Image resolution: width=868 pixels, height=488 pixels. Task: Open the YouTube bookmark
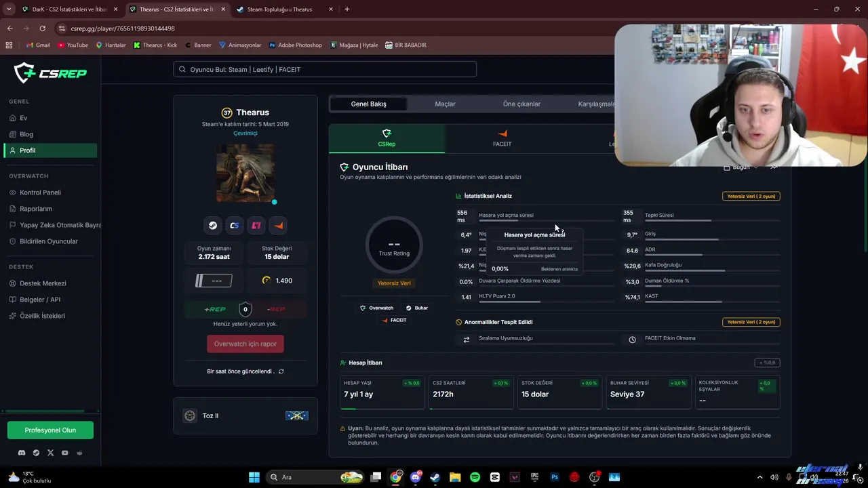tap(73, 45)
